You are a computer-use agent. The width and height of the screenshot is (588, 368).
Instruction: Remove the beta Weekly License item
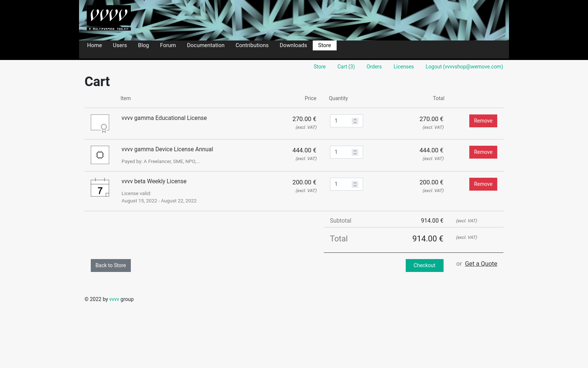483,184
